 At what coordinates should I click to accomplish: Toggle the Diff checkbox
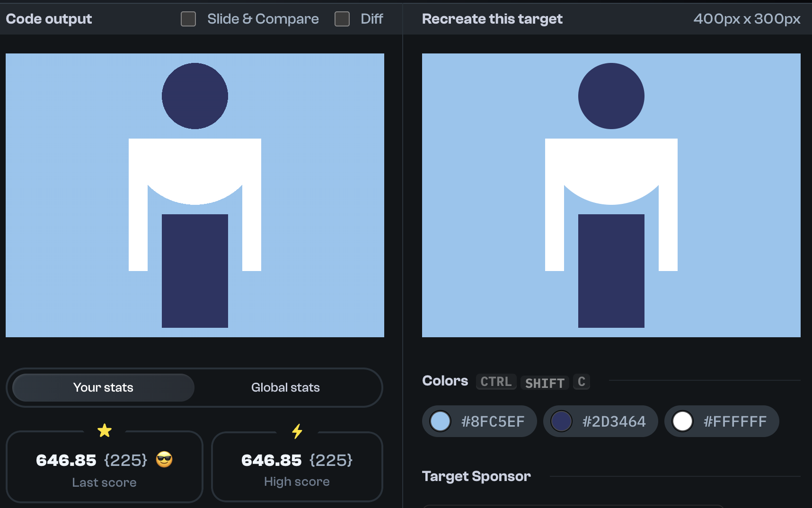pyautogui.click(x=342, y=19)
